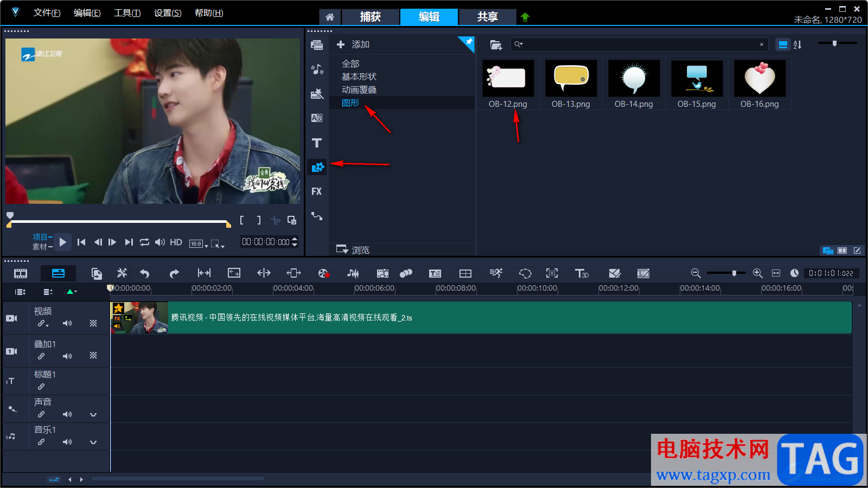
Task: Open the AB templates library icon
Action: pos(317,118)
